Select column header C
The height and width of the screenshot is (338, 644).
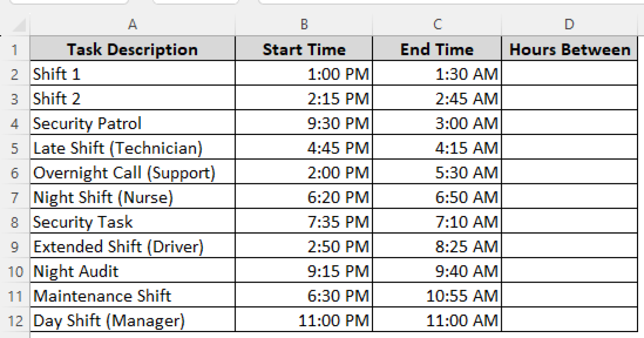(x=437, y=24)
